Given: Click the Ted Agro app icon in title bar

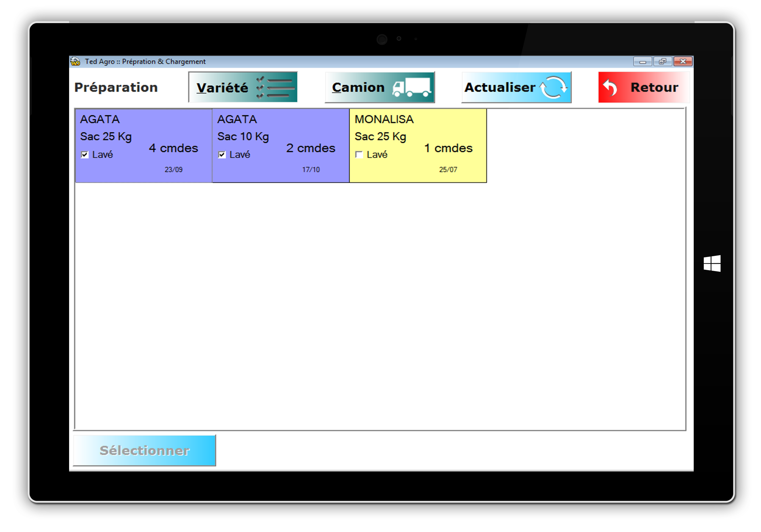Looking at the screenshot, I should click(x=75, y=62).
